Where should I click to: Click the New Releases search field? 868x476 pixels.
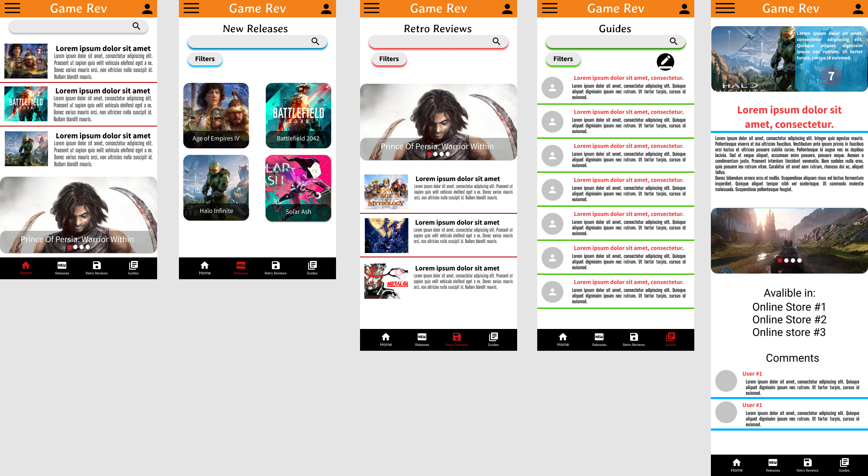point(249,41)
